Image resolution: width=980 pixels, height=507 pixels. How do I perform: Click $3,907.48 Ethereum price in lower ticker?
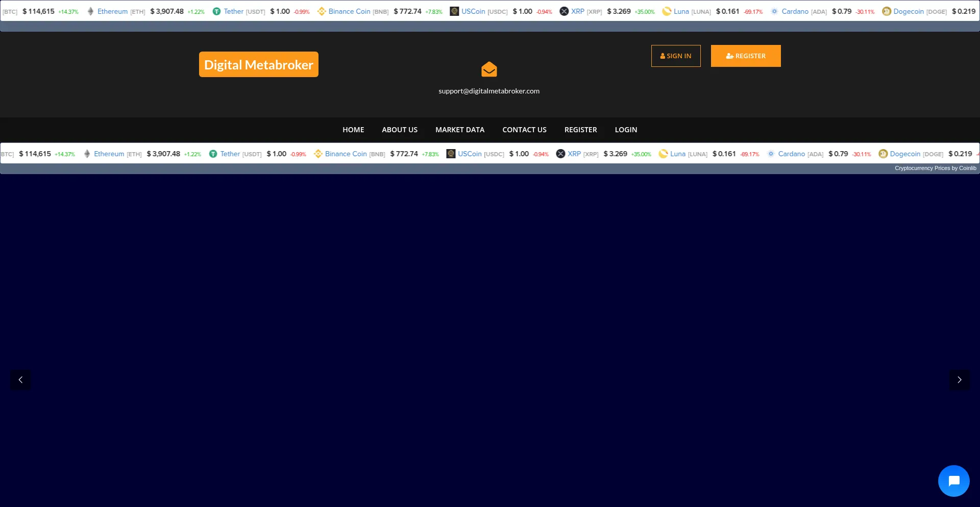[x=163, y=154]
